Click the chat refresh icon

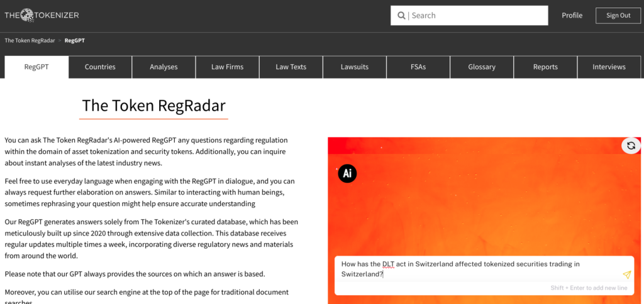631,146
